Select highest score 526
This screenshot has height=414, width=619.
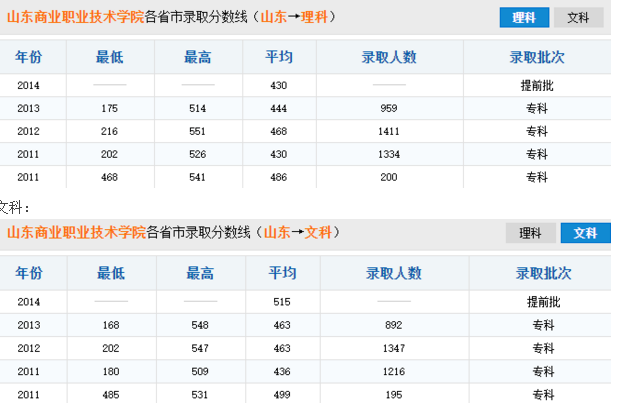point(197,154)
